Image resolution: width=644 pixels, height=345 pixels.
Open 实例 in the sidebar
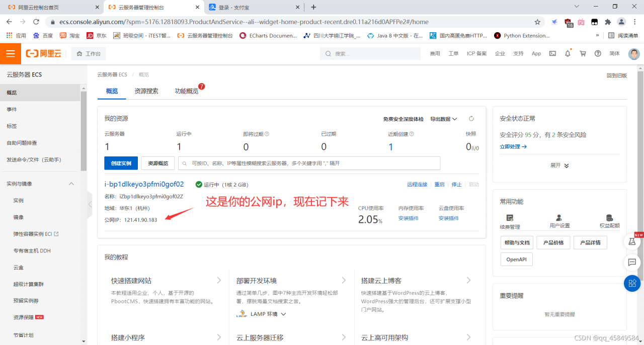(x=18, y=200)
